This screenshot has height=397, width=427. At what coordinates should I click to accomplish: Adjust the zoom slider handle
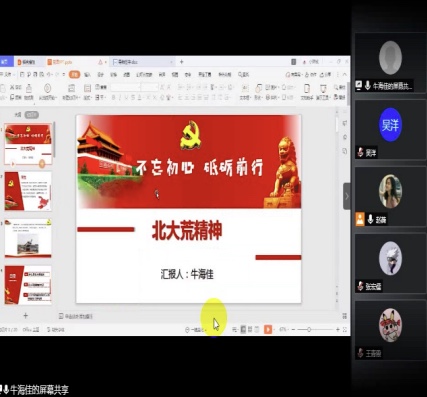point(309,329)
